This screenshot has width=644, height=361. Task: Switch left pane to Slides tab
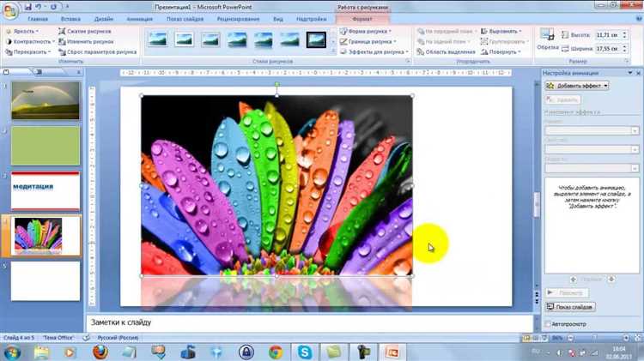pyautogui.click(x=7, y=72)
